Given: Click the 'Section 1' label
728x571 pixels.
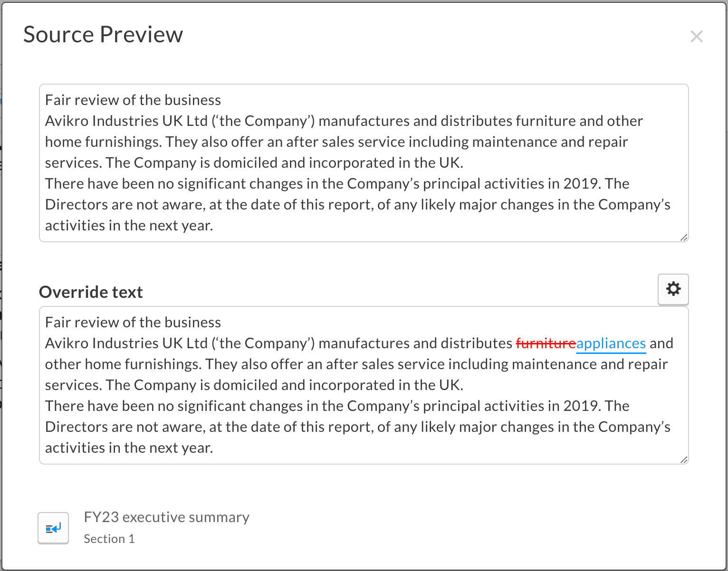Looking at the screenshot, I should tap(109, 539).
